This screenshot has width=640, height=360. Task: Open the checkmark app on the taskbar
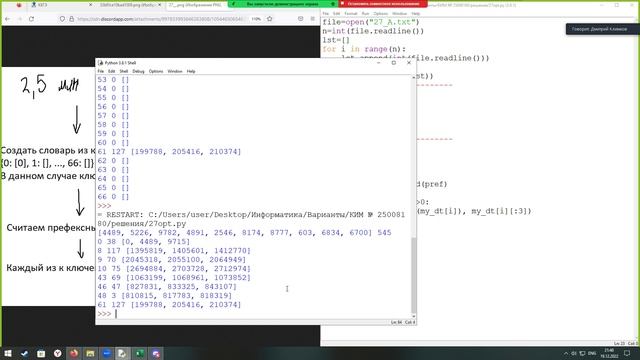[24, 353]
